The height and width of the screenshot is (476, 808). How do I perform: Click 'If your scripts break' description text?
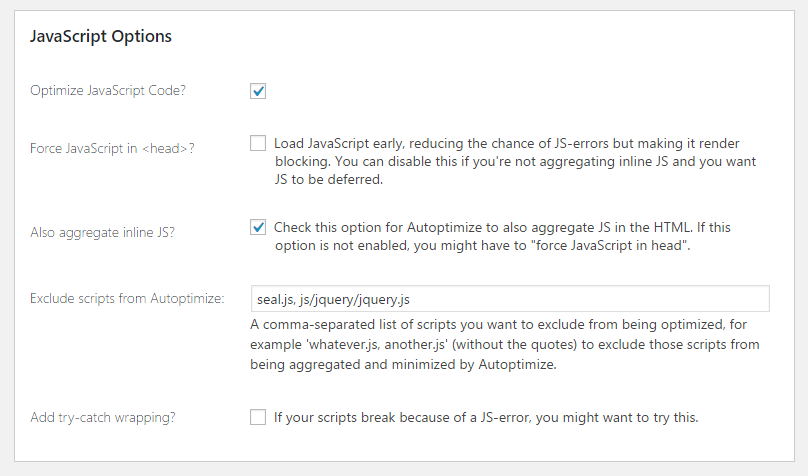pyautogui.click(x=486, y=417)
